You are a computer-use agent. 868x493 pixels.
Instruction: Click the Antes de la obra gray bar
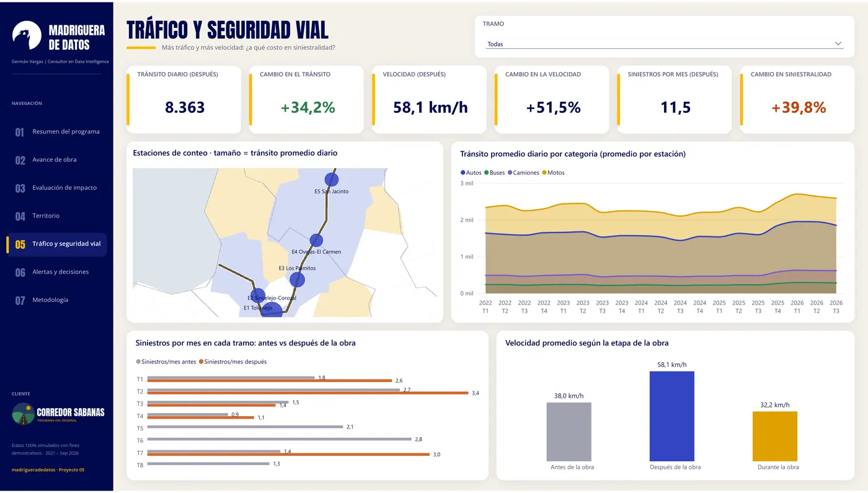(x=569, y=432)
